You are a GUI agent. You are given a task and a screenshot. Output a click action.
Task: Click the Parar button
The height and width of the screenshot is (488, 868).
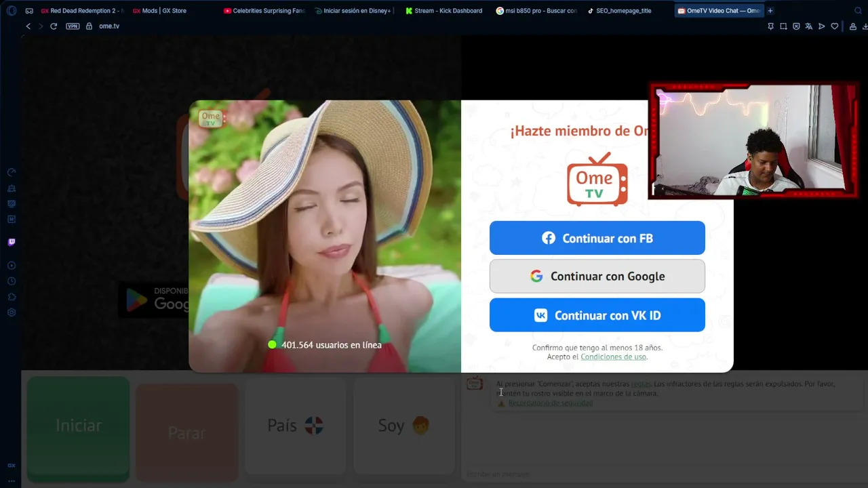click(x=186, y=433)
